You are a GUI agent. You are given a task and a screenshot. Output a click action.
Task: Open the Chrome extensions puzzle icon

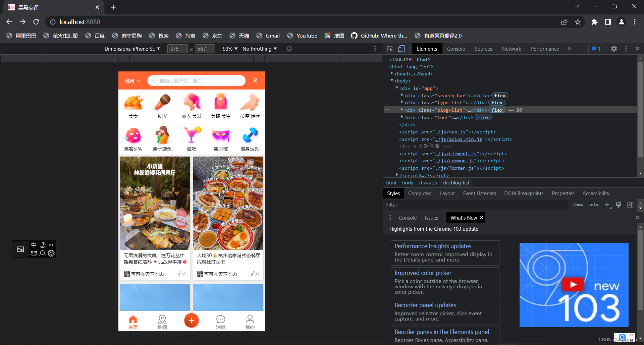594,22
